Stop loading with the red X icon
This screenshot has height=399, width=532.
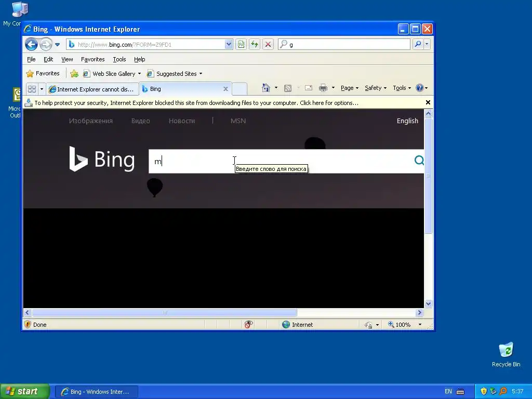(268, 44)
